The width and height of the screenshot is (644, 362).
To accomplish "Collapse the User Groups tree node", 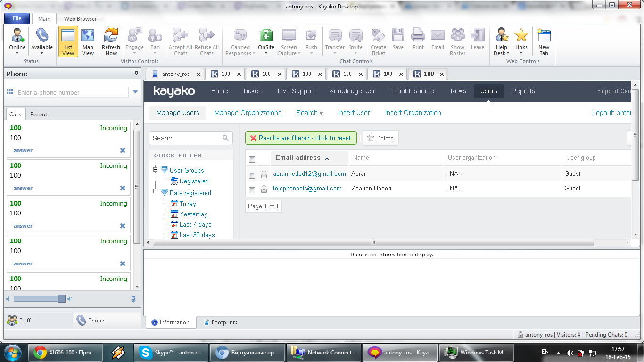I will [155, 170].
